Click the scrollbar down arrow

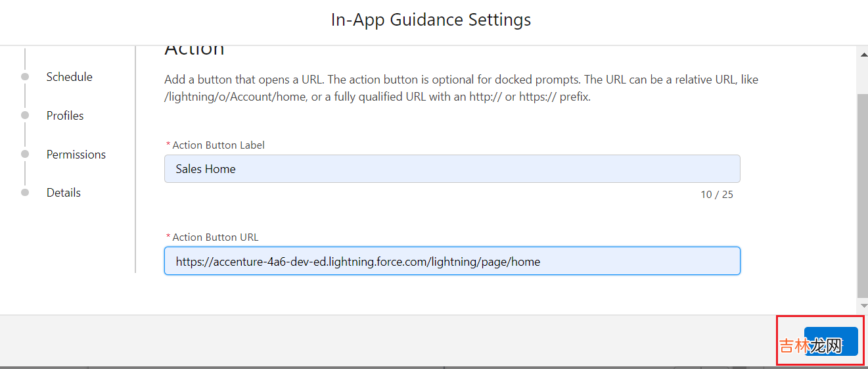[862, 306]
